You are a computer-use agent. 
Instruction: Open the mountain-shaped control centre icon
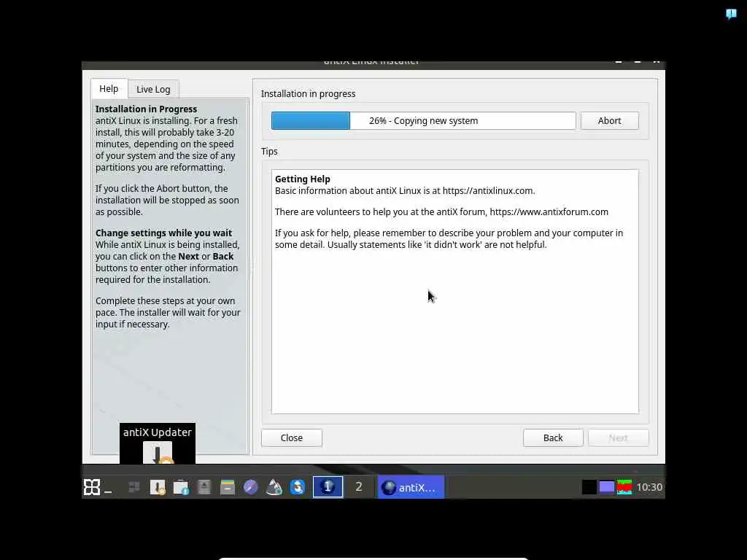coord(274,486)
